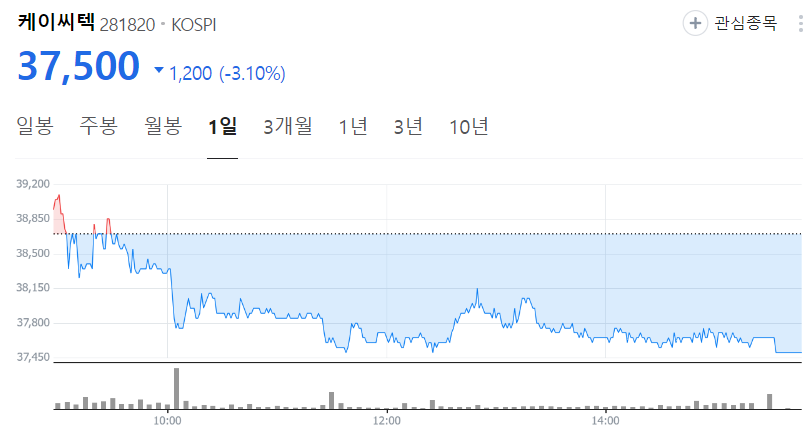The height and width of the screenshot is (434, 810).
Task: Click the current price 37,500
Action: click(x=79, y=66)
